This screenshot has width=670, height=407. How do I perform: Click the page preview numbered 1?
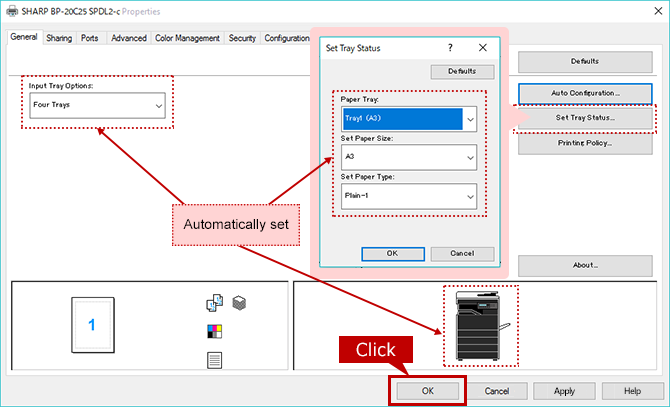(93, 325)
